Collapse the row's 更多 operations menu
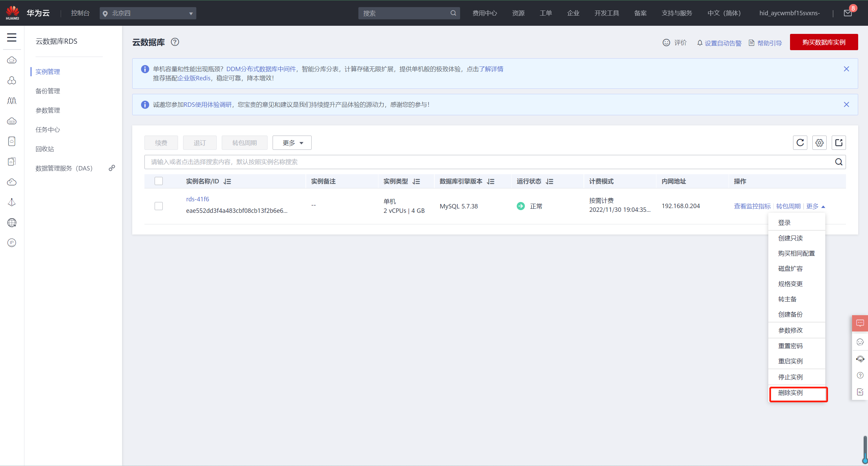The image size is (868, 466). coord(815,206)
